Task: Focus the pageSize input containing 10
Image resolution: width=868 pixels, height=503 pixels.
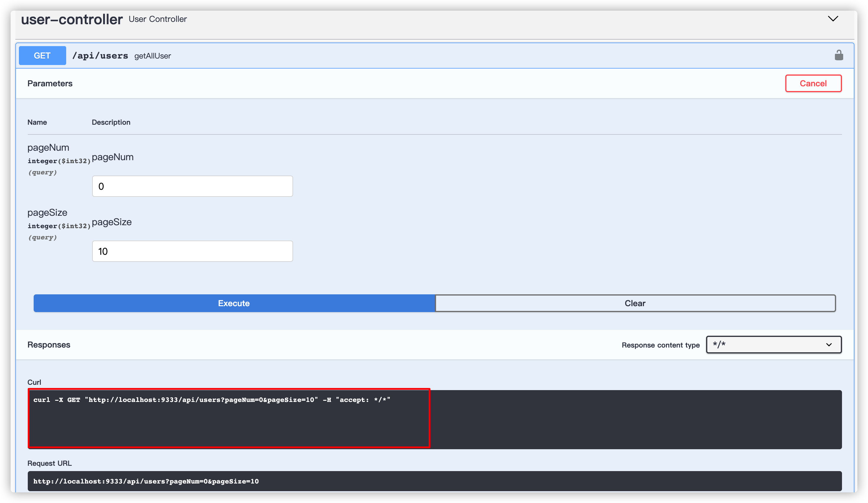Action: tap(192, 251)
